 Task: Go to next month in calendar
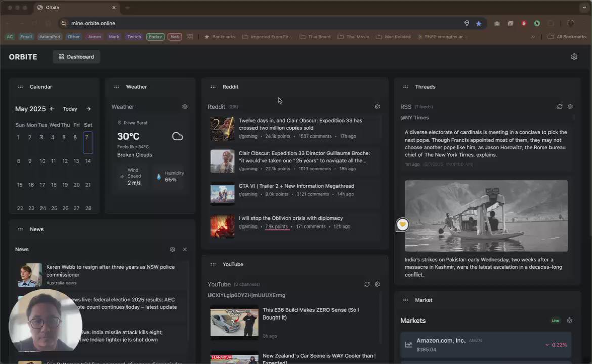click(x=88, y=109)
